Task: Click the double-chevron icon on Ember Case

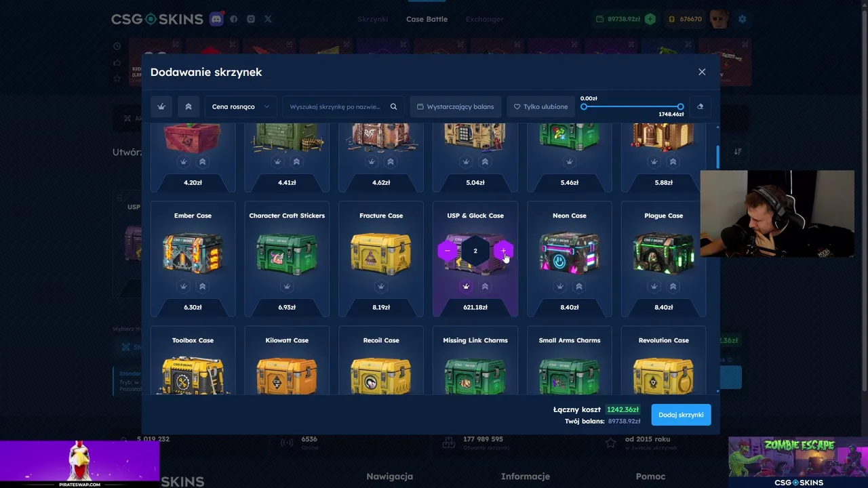Action: [202, 286]
